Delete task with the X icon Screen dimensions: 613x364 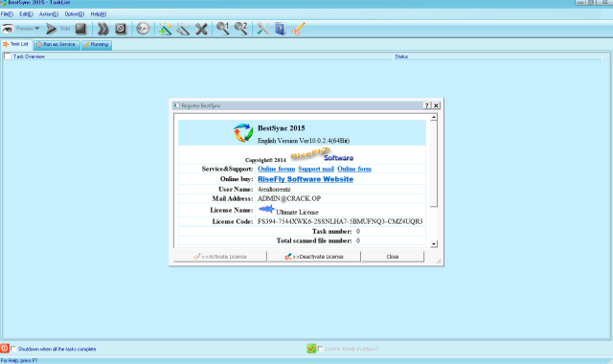(x=201, y=29)
